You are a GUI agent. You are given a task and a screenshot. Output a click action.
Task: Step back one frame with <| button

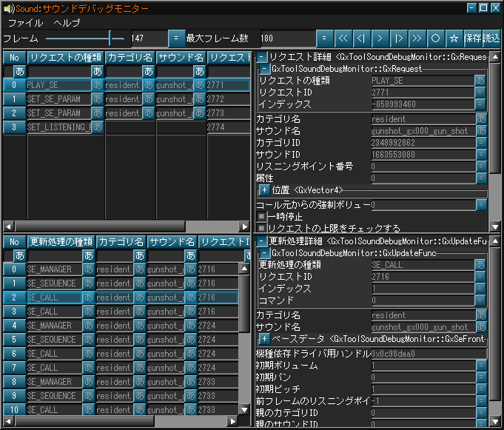pyautogui.click(x=362, y=38)
